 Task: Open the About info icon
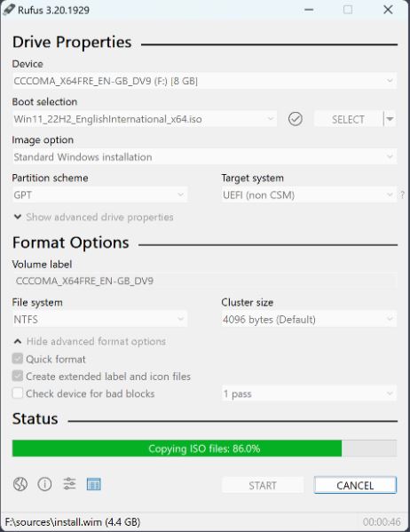pos(44,484)
